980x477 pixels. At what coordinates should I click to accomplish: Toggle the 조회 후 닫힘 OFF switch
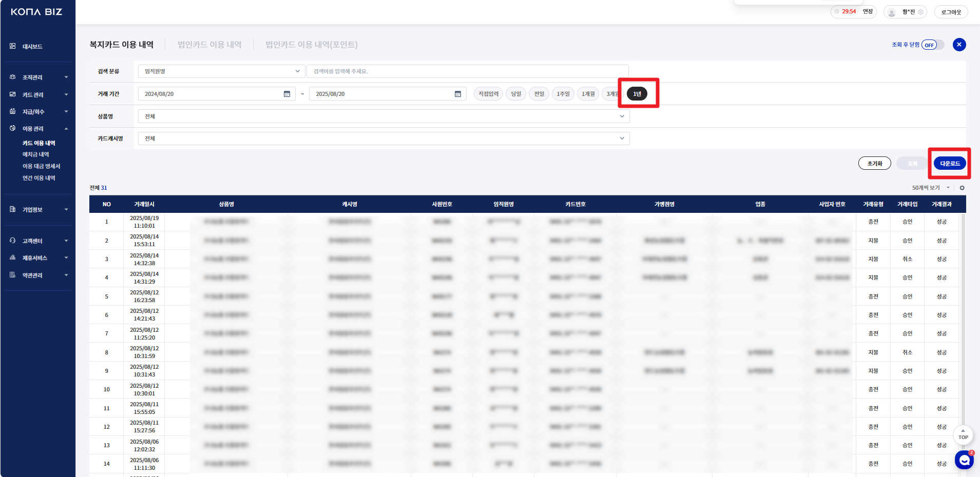[932, 45]
